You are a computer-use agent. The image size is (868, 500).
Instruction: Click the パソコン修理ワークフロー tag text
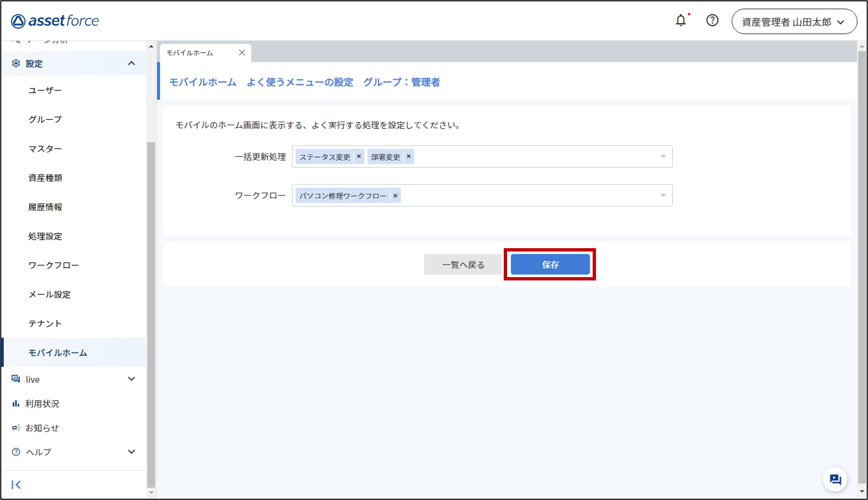tap(343, 196)
